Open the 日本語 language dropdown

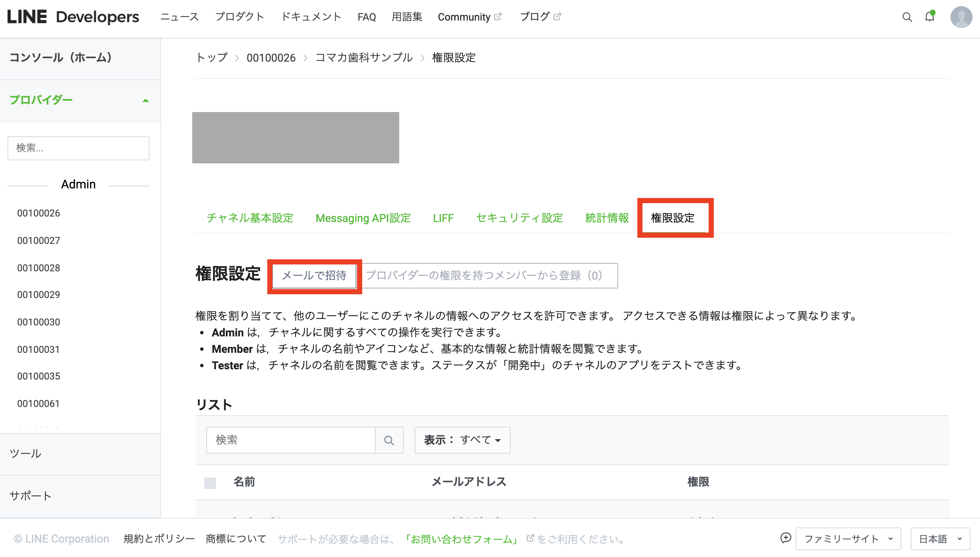940,539
